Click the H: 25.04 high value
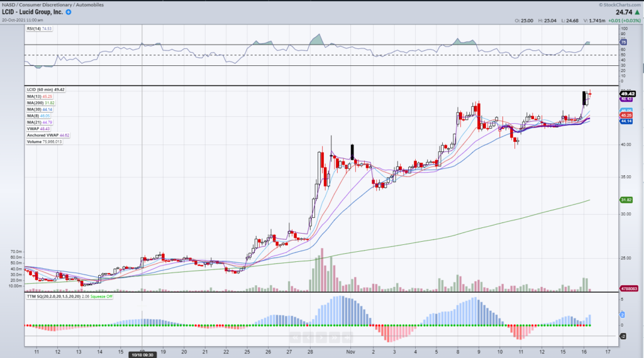 548,21
